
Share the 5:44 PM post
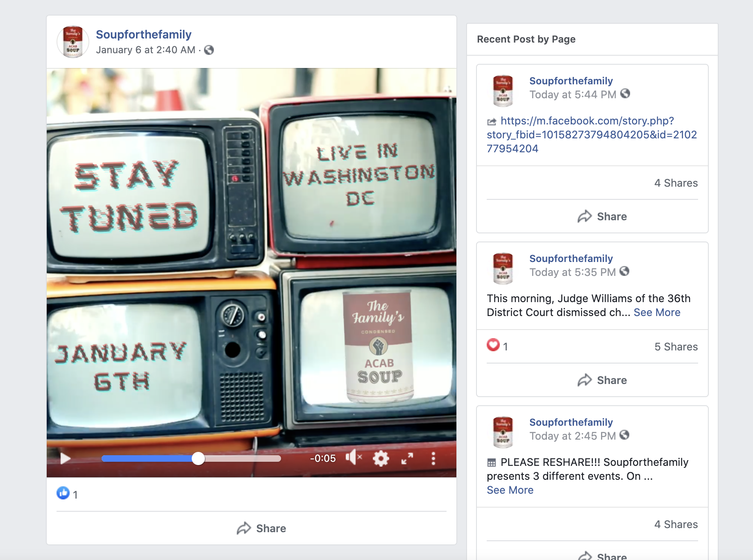[602, 217]
